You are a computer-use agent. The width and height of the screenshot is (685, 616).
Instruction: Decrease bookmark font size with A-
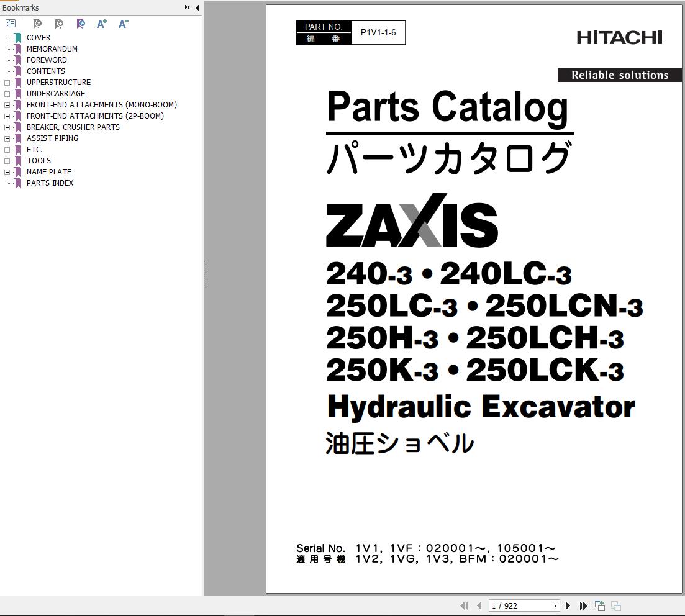pyautogui.click(x=123, y=24)
